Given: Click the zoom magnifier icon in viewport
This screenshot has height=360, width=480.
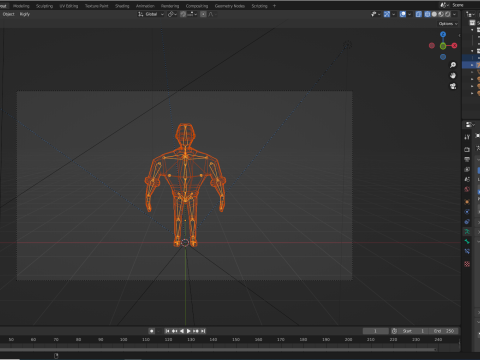Looking at the screenshot, I should [453, 65].
